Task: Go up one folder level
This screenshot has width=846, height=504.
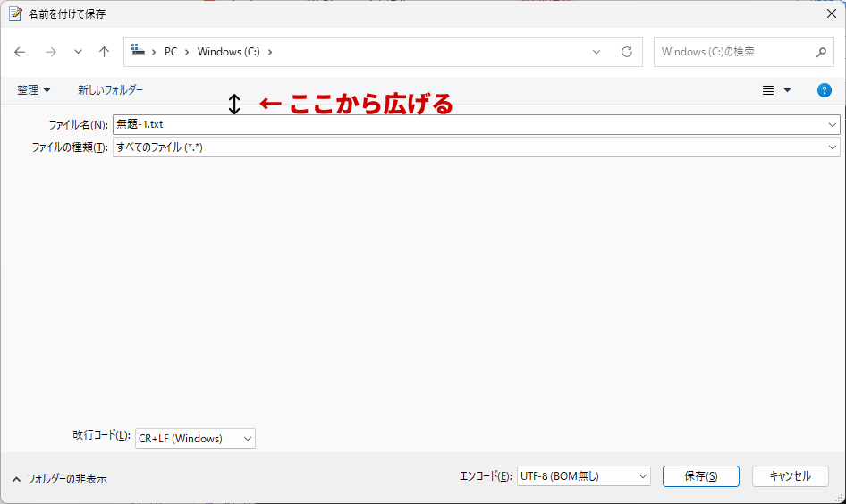Action: point(104,52)
